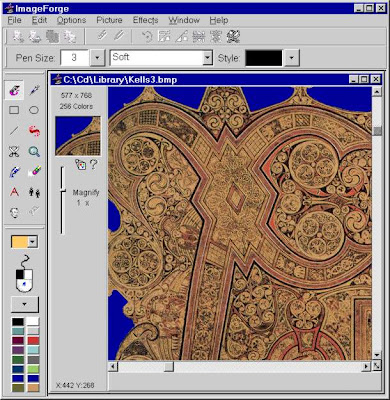This screenshot has height=400, width=390.
Task: Pick the light cyan palette swatch
Action: [x=33, y=350]
